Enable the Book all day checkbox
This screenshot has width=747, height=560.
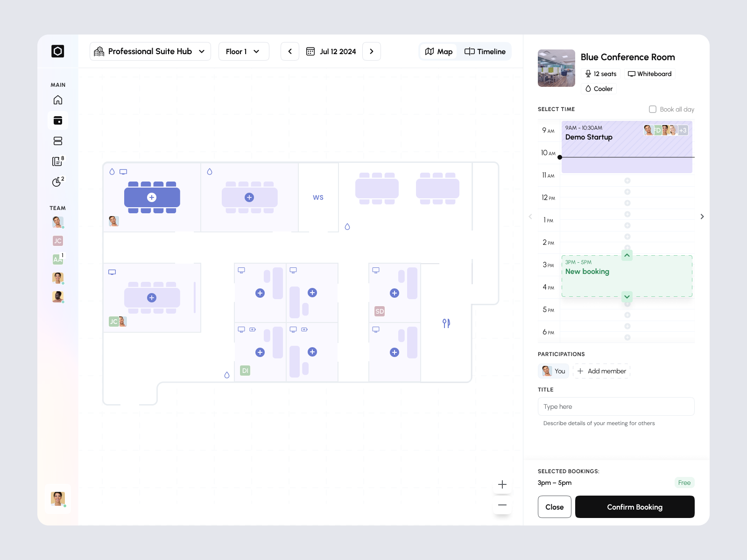[653, 109]
